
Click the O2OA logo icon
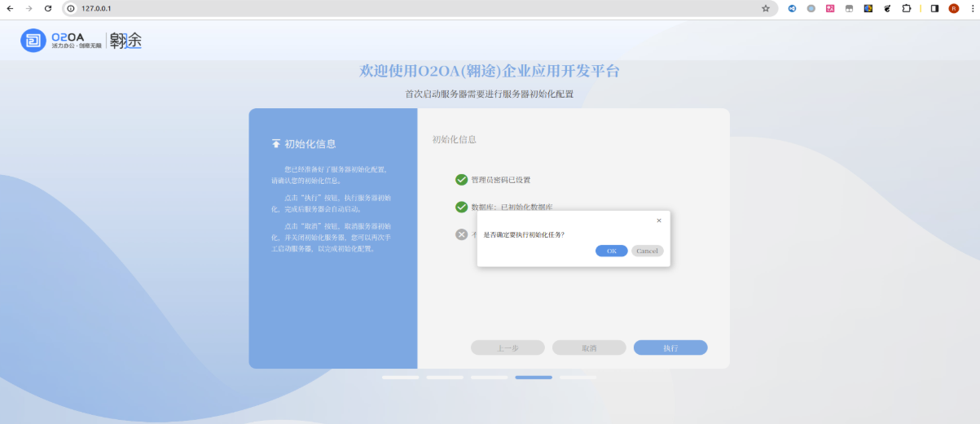33,41
